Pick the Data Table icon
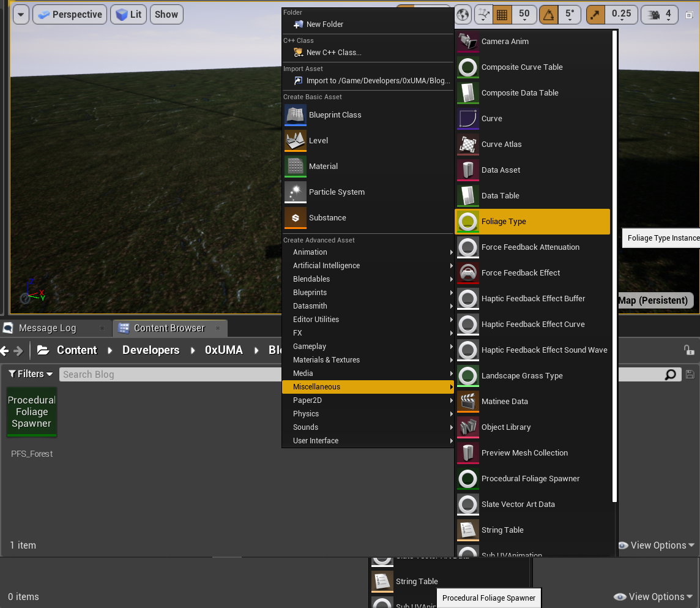Viewport: 700px width, 608px height. [x=468, y=196]
